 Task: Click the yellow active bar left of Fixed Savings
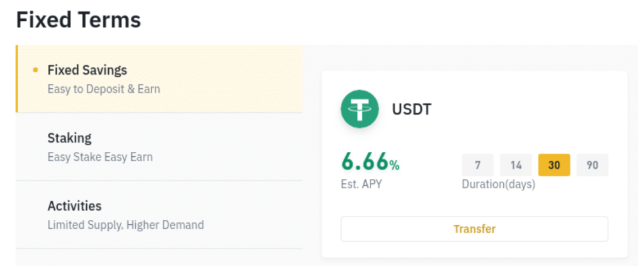click(x=16, y=79)
